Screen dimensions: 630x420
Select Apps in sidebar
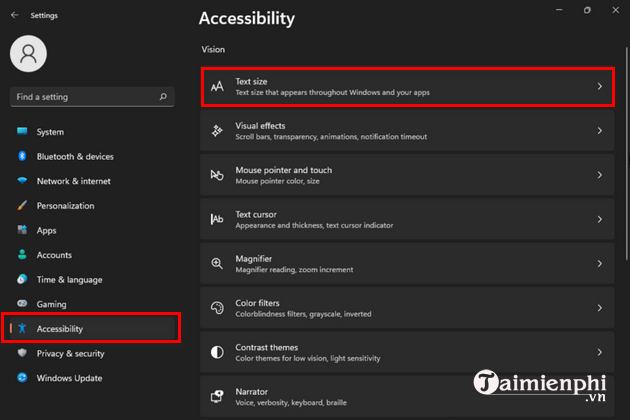pos(92,230)
